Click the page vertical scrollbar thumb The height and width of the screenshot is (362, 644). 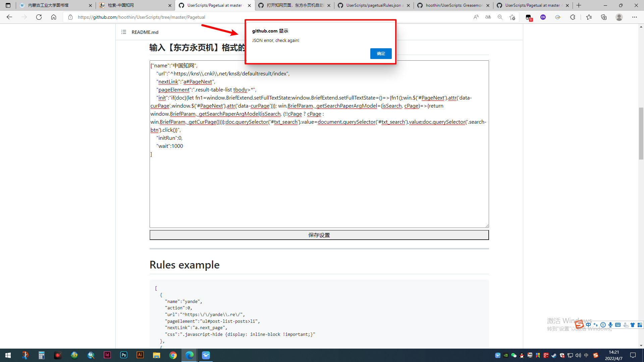641,133
